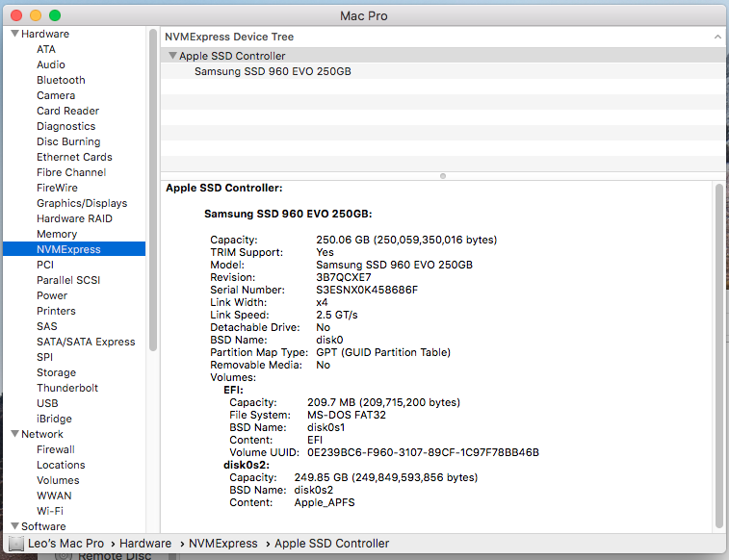Open USB device information
729x560 pixels.
coord(47,402)
